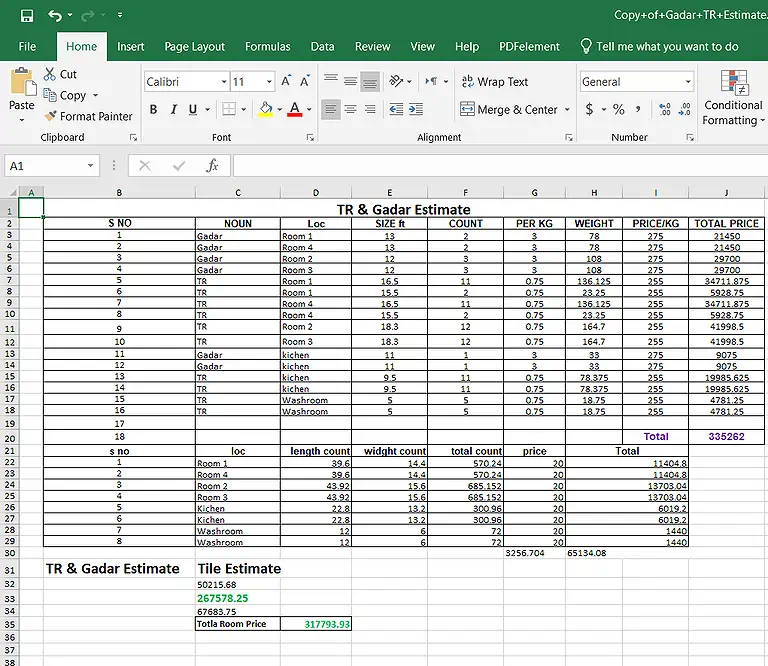Open the Calibri font name dropdown
This screenshot has height=666, width=768.
click(x=224, y=81)
